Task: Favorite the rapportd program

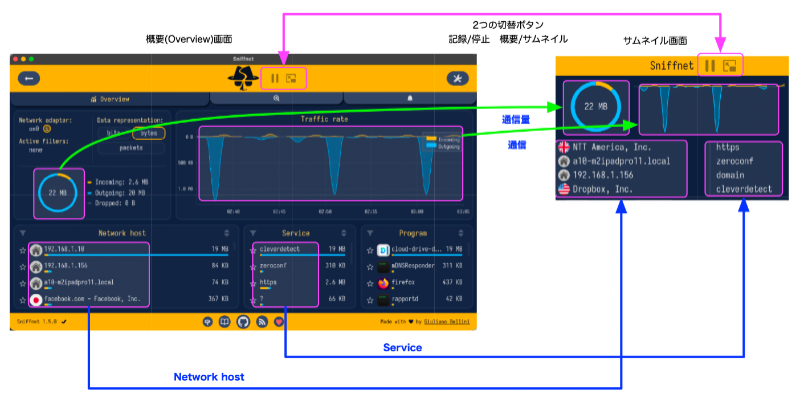Action: pyautogui.click(x=370, y=300)
